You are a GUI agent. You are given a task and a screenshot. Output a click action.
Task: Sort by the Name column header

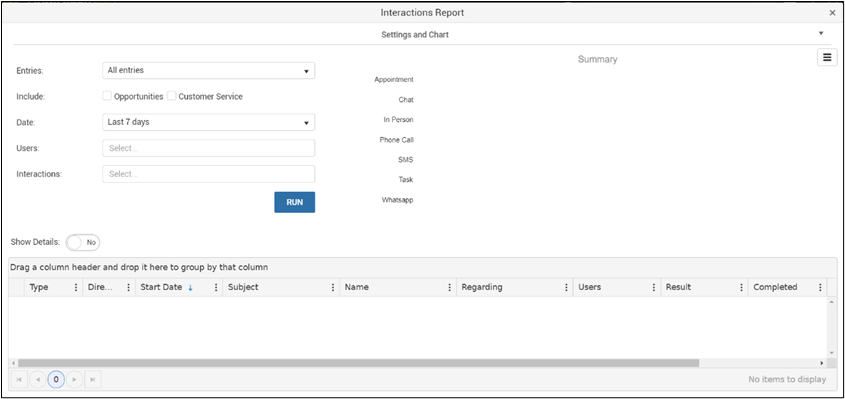click(x=357, y=287)
